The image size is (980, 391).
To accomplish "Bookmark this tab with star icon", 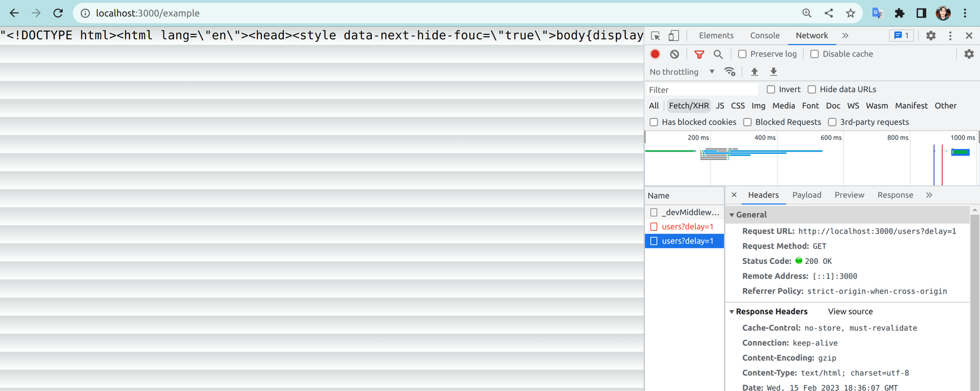I will click(851, 13).
